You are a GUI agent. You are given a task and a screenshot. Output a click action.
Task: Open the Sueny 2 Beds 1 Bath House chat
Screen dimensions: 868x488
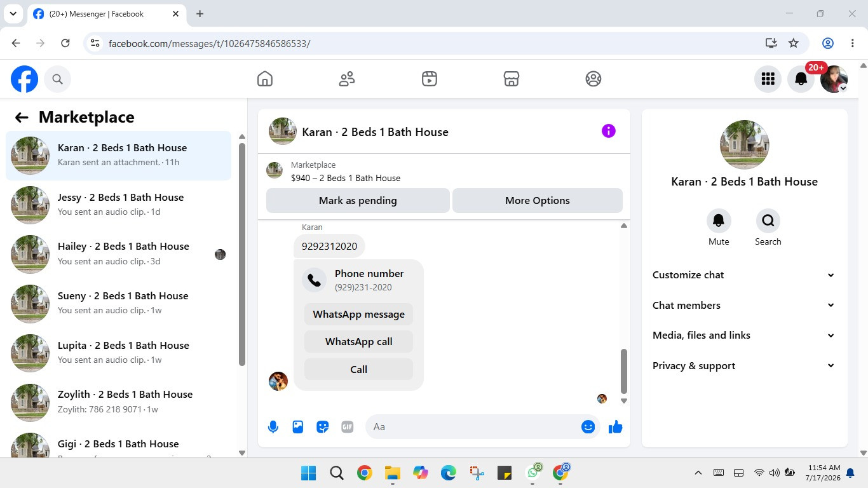click(x=119, y=303)
